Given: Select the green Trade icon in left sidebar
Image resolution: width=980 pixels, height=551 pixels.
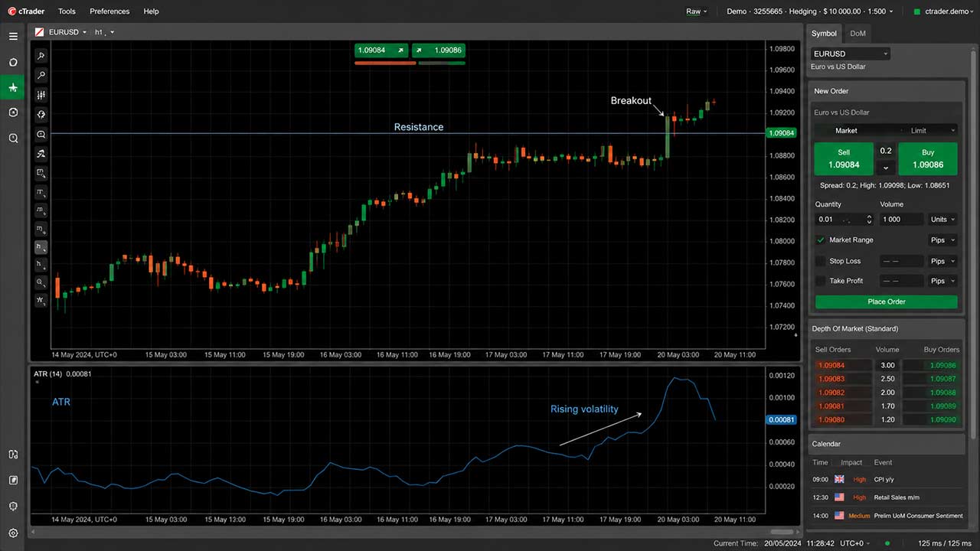Looking at the screenshot, I should (x=13, y=87).
